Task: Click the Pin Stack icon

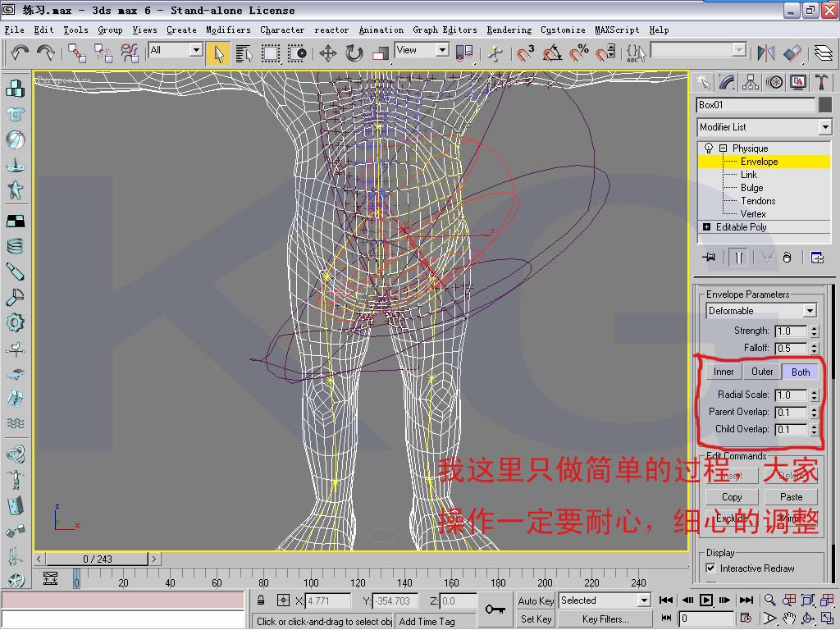Action: [709, 257]
